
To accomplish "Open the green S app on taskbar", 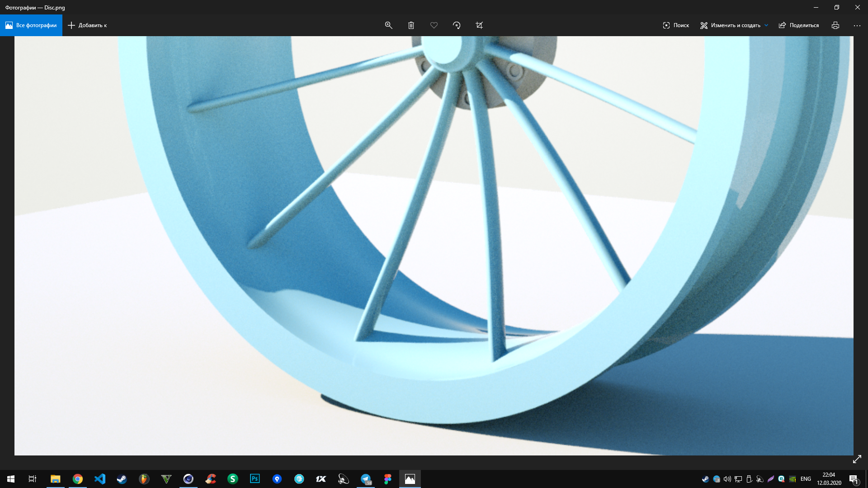I will (233, 479).
